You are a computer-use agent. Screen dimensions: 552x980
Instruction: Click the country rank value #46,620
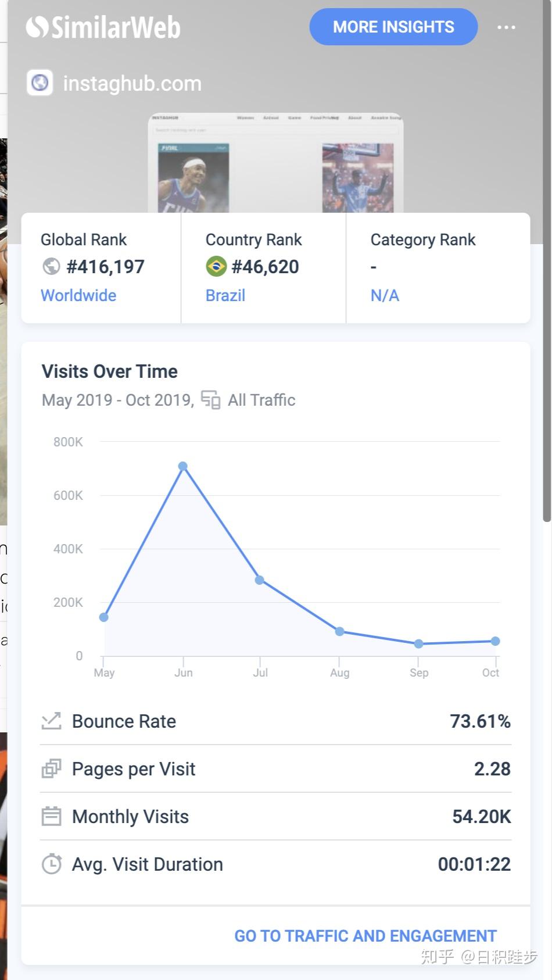click(x=265, y=267)
